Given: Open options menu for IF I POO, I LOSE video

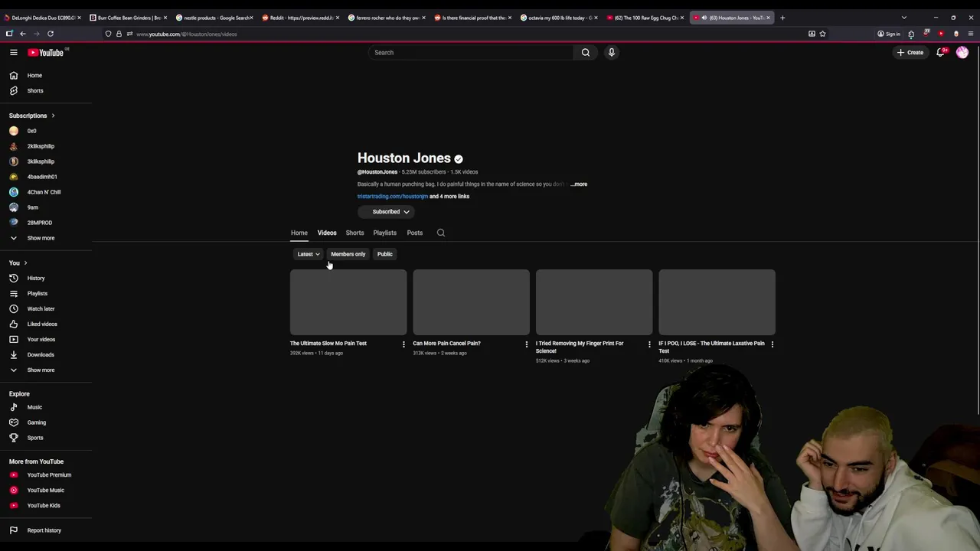Looking at the screenshot, I should (x=772, y=344).
